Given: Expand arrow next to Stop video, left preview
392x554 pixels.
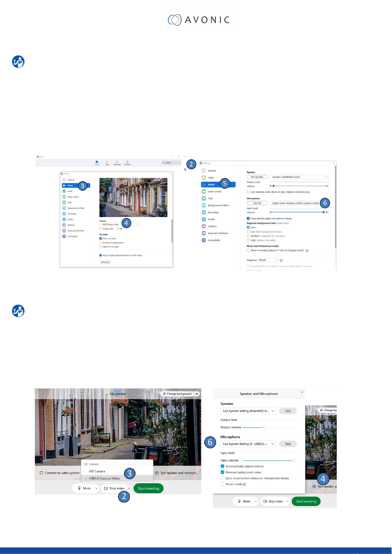Looking at the screenshot, I should tap(129, 488).
